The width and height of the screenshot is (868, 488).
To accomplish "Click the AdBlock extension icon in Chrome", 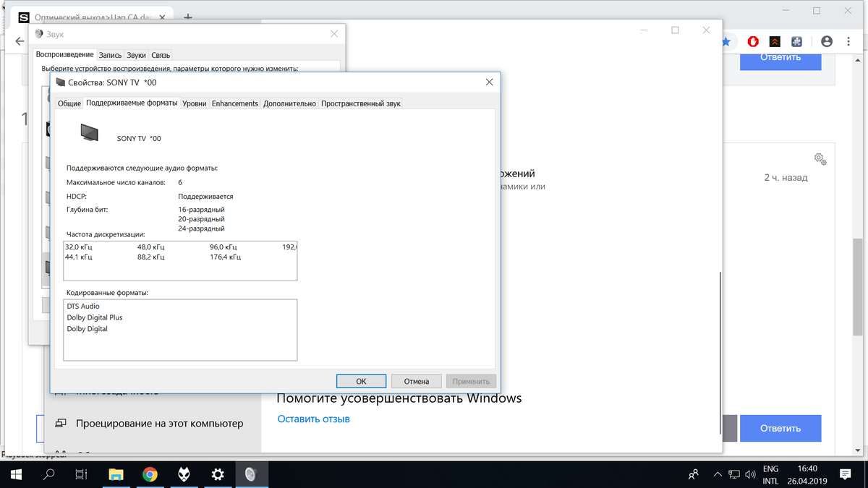I will coord(752,42).
